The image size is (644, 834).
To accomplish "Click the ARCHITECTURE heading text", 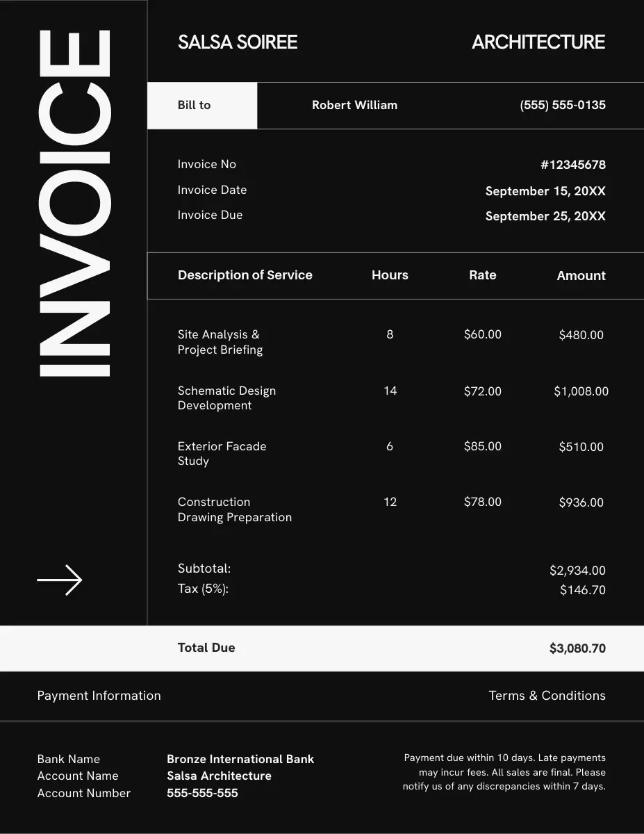I will [x=538, y=42].
